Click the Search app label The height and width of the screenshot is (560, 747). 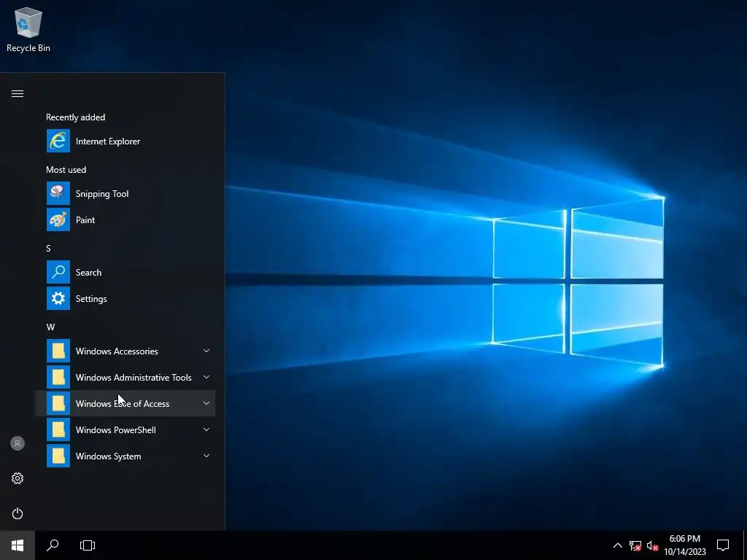pyautogui.click(x=88, y=273)
